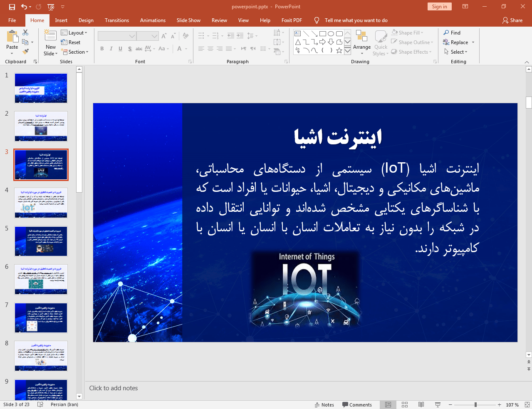The image size is (532, 409).
Task: Switch to the Design tab
Action: 86,20
